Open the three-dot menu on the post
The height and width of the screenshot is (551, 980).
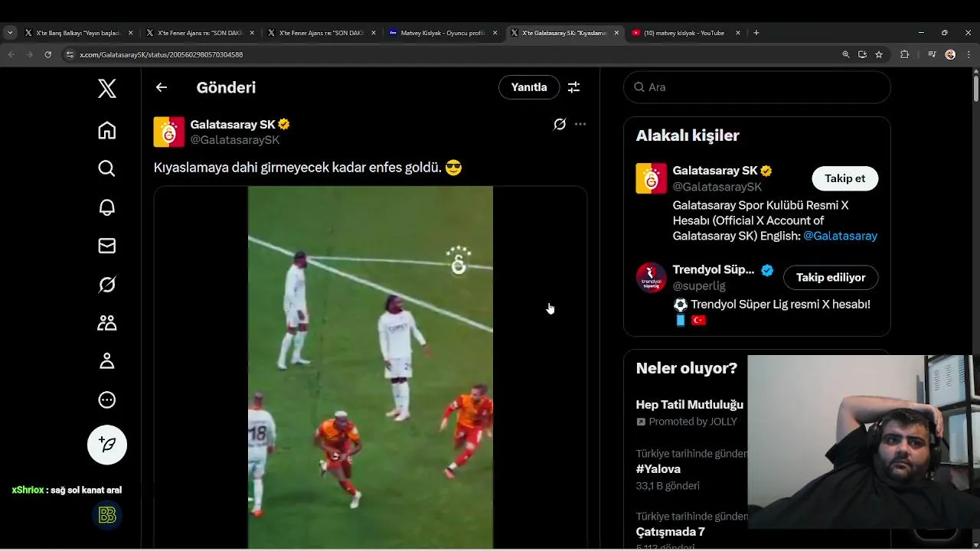click(x=580, y=124)
